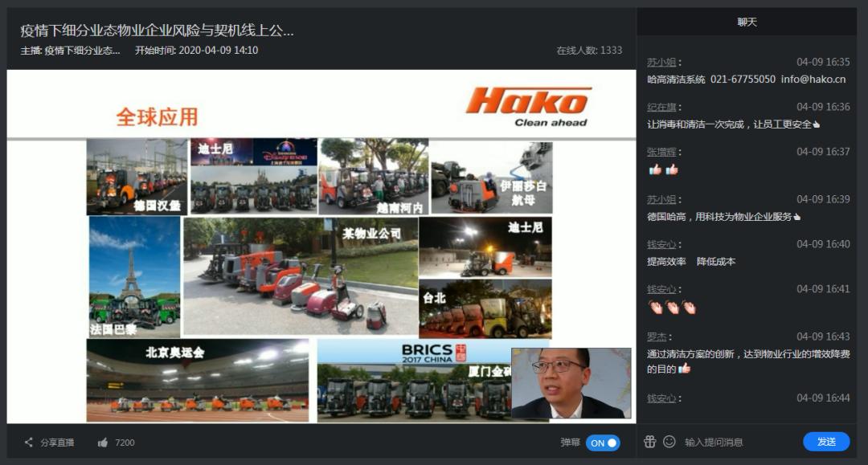Click message 让消毒和清洁一次完成
The height and width of the screenshot is (465, 868).
[733, 124]
